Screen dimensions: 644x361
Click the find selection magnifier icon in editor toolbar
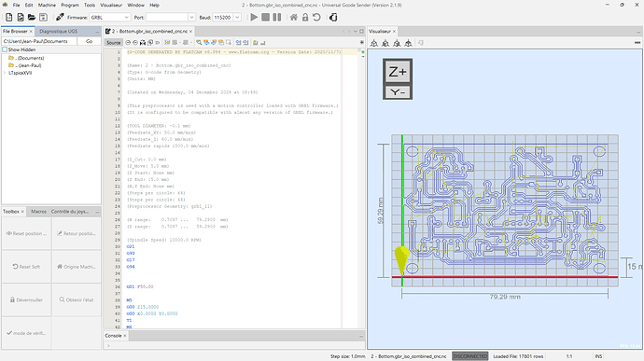[199, 42]
